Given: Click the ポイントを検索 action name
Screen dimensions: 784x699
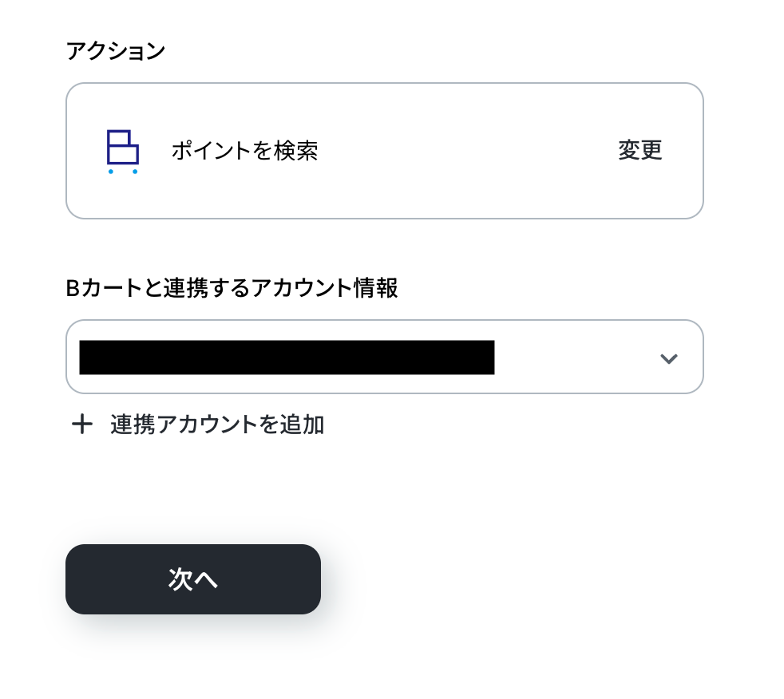Looking at the screenshot, I should 244,151.
